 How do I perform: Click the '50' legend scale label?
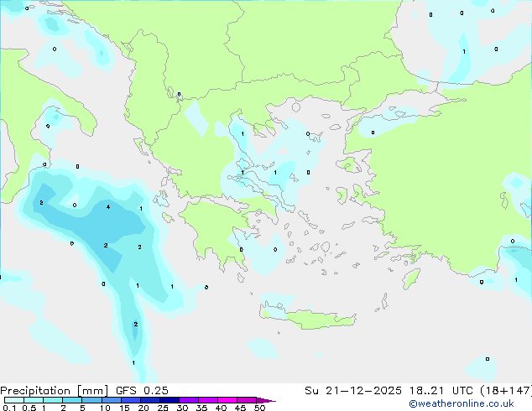click(259, 408)
